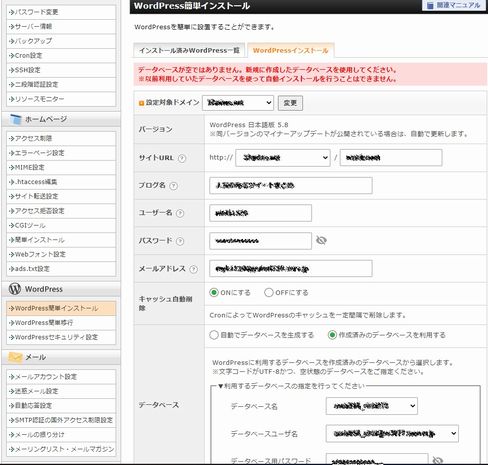Viewport: 488px width, 465px height.
Task: Open 迷惑メール設定 in sidebar
Action: tap(61, 391)
